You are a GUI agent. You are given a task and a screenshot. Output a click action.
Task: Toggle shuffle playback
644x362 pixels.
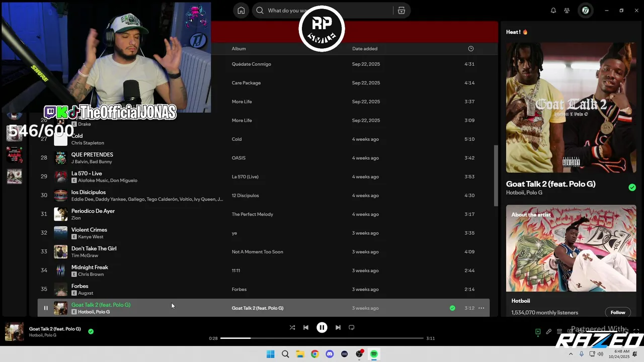(x=292, y=327)
